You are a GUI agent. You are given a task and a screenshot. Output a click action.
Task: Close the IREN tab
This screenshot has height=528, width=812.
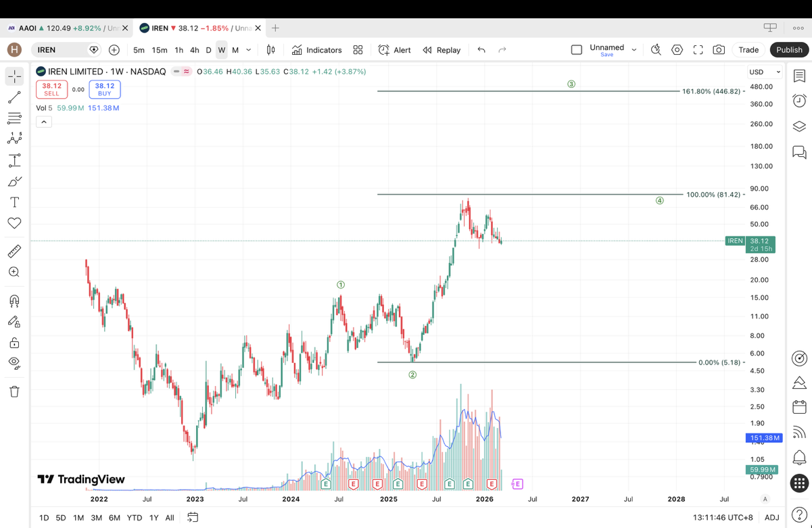point(258,28)
